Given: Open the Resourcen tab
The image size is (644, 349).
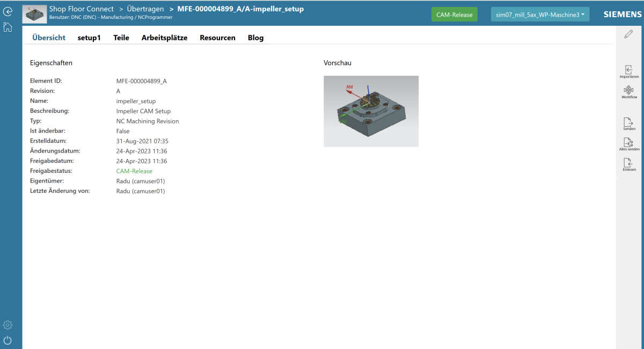Looking at the screenshot, I should (x=217, y=38).
